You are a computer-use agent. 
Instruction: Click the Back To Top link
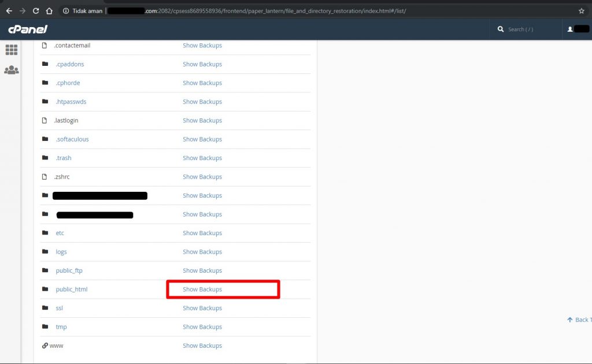pos(580,320)
